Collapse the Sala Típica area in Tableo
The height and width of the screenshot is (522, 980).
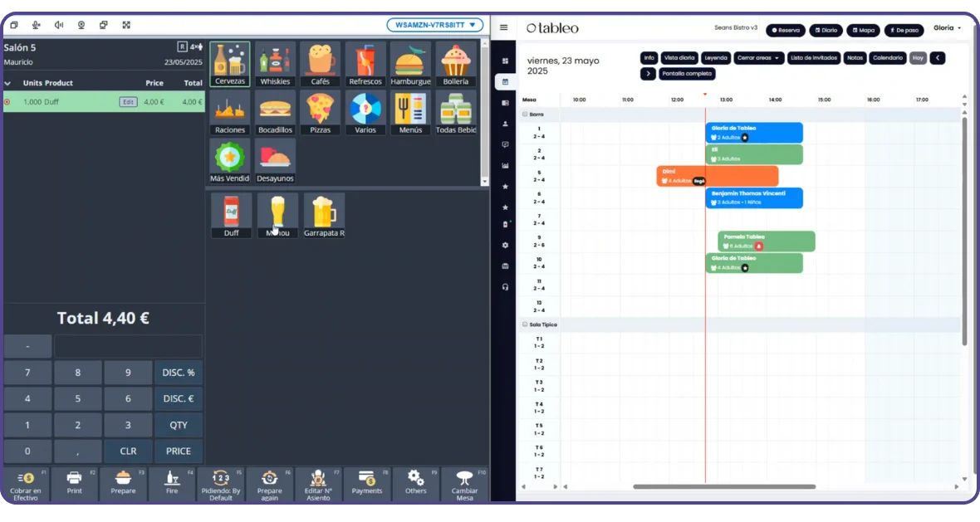tap(525, 324)
